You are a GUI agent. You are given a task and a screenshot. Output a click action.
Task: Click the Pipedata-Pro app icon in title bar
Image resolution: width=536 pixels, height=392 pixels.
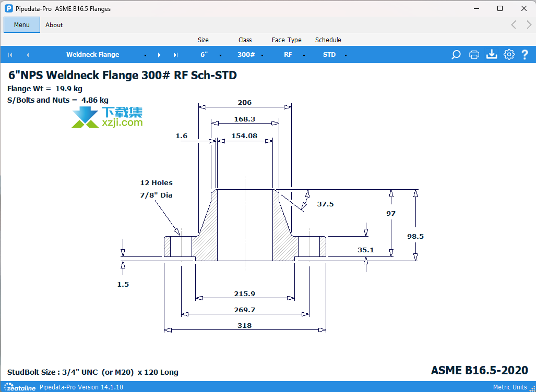tap(9, 9)
